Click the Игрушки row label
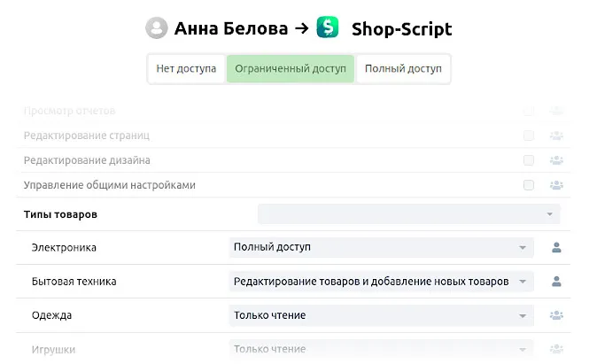This screenshot has height=364, width=589. click(53, 350)
